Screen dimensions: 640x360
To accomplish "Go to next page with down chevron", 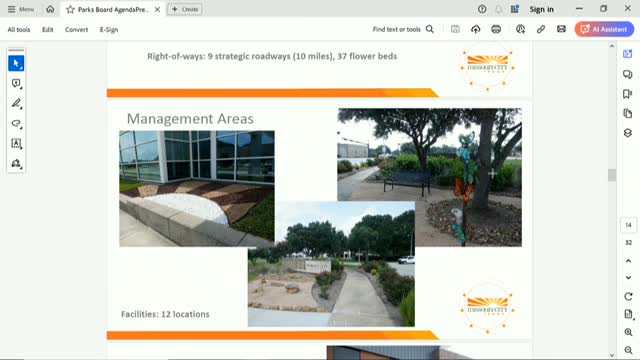I will tap(628, 278).
